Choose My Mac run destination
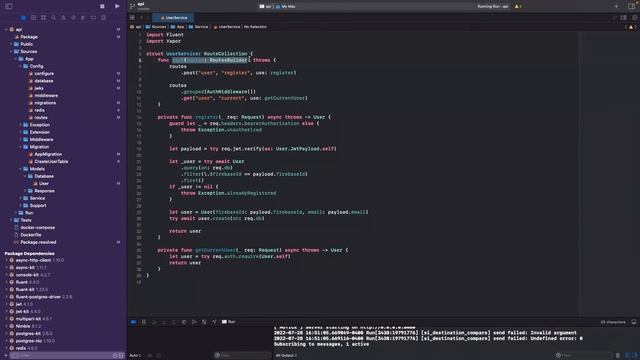Viewport: 640px width, 360px height. [x=286, y=7]
